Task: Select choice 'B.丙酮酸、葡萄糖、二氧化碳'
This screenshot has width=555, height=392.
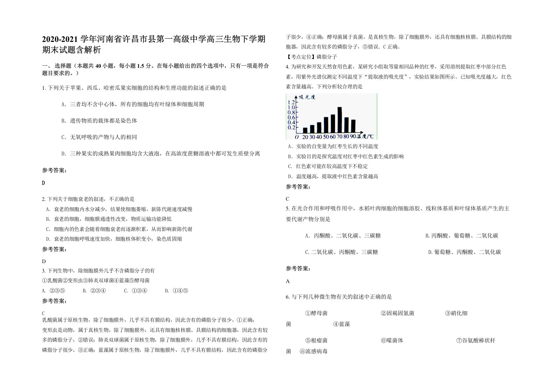Action: coord(462,236)
